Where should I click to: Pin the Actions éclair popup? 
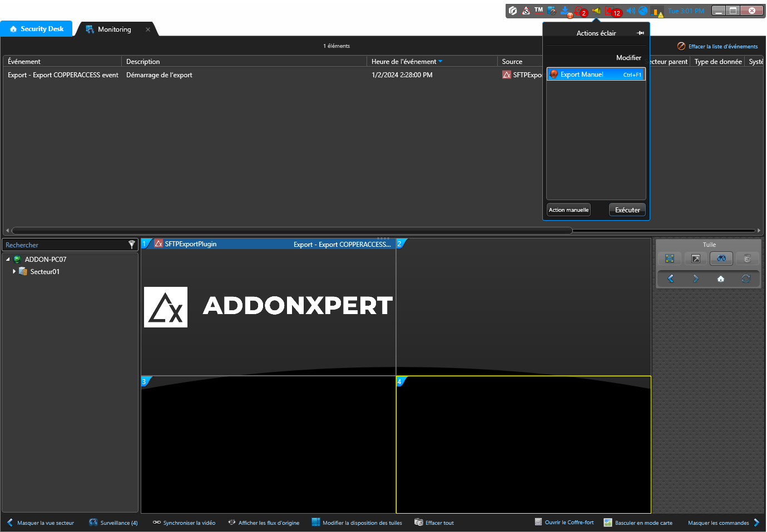click(640, 33)
